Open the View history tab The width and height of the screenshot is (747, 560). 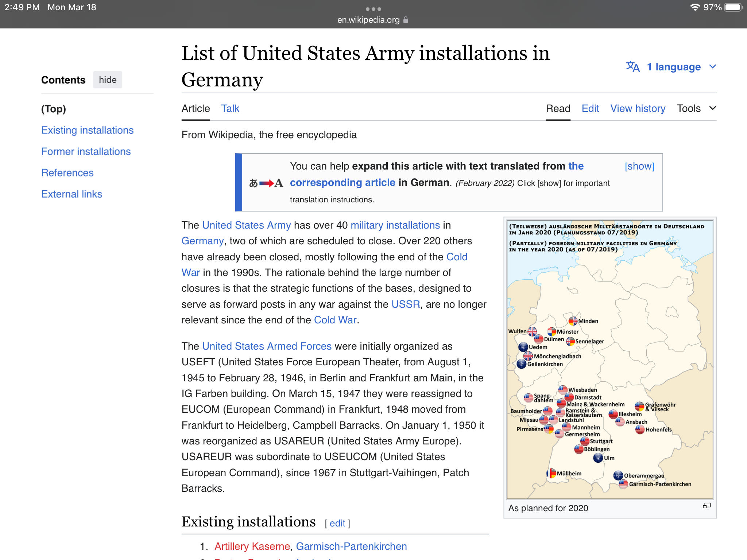coord(638,108)
